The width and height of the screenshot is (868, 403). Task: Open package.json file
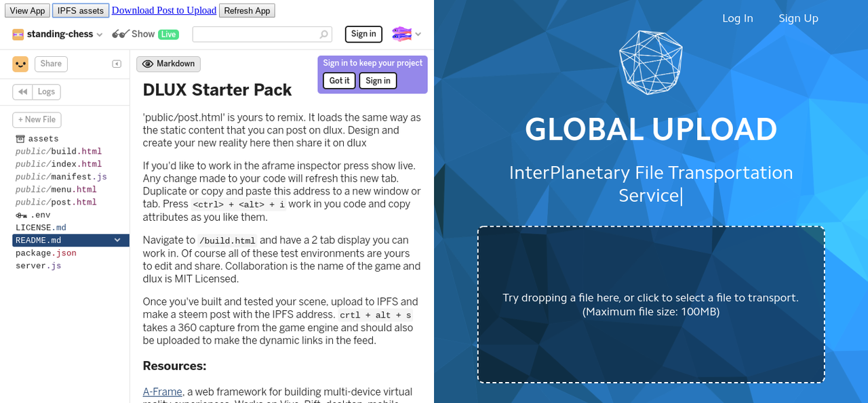click(46, 253)
